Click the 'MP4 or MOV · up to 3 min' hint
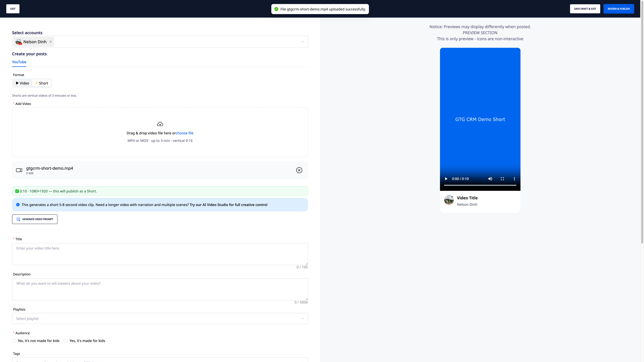Screen dimensions: 644x362 click(x=160, y=141)
